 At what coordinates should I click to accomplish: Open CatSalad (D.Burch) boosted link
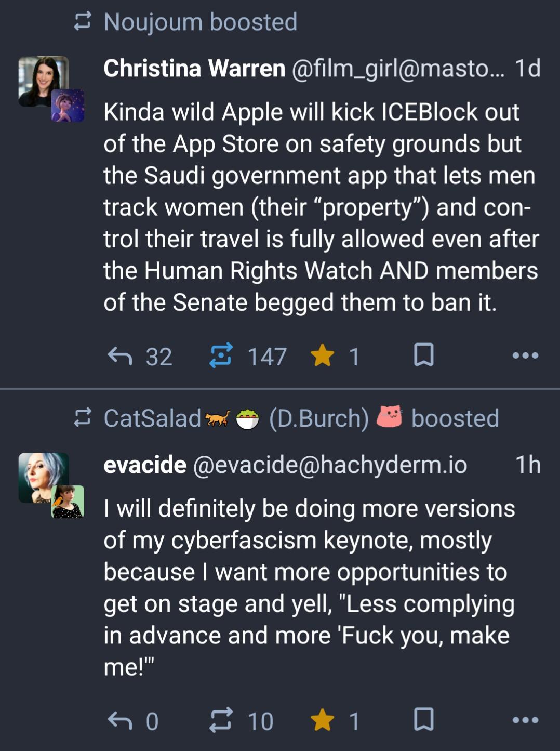pyautogui.click(x=301, y=418)
